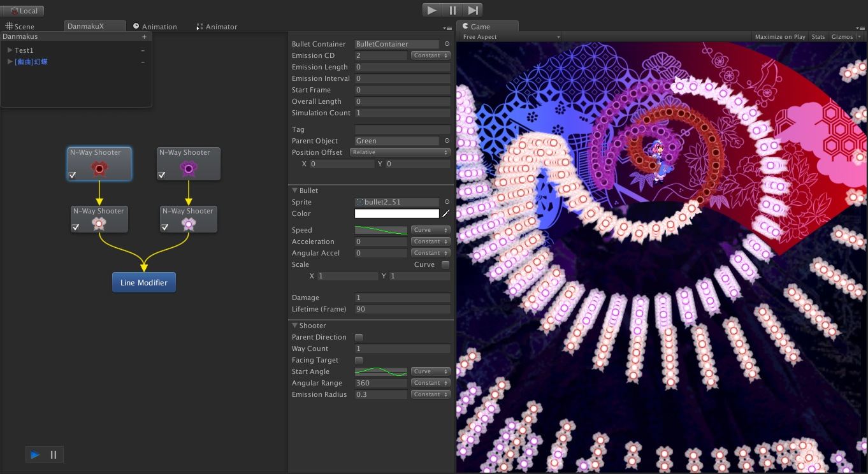The height and width of the screenshot is (474, 868).
Task: Remove Test1 using its minus icon
Action: coord(143,50)
